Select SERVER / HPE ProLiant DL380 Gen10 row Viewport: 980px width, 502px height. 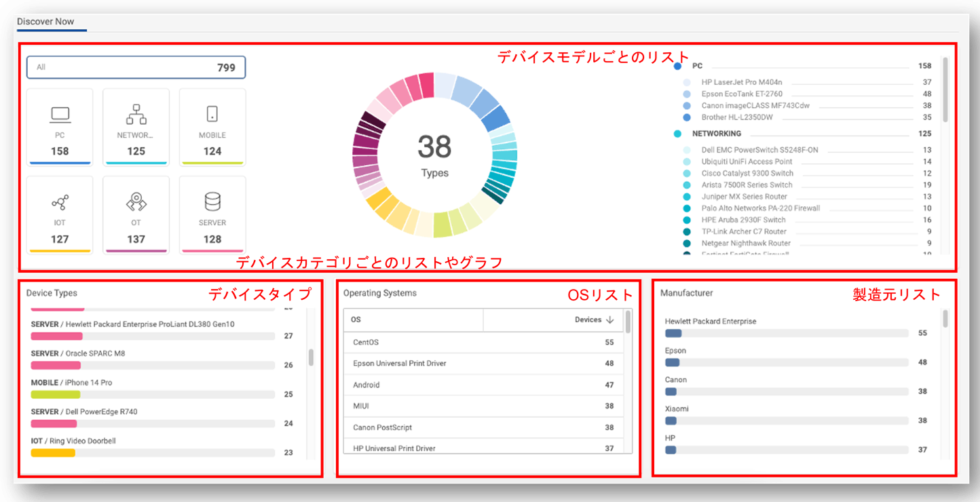point(162,330)
